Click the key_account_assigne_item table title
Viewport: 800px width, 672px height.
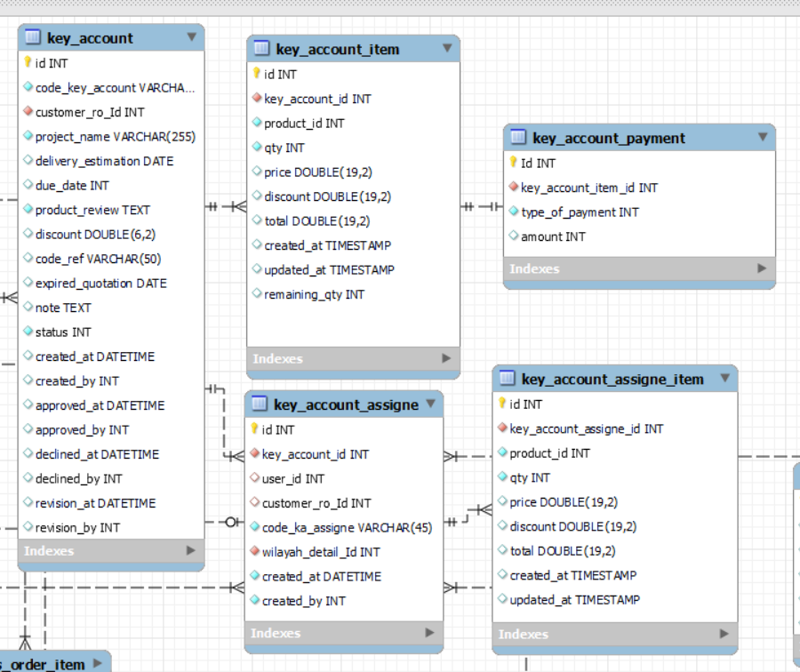[612, 380]
